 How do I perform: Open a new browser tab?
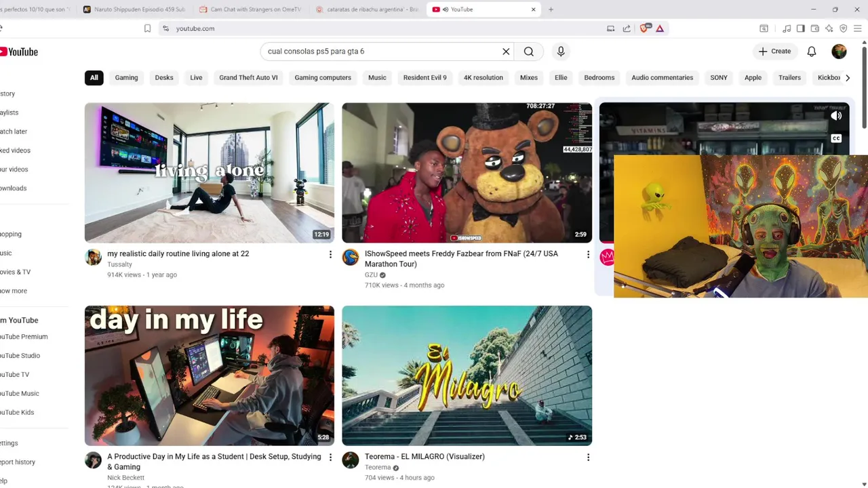point(551,9)
